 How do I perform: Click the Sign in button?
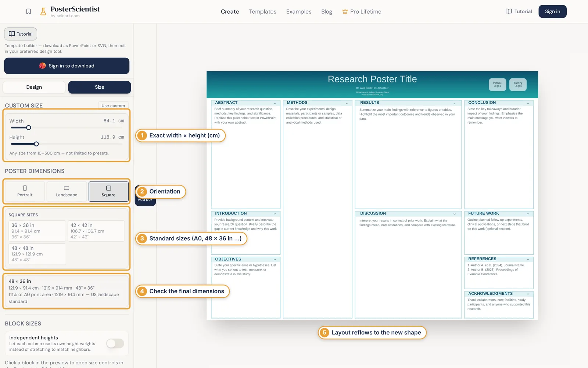click(552, 11)
